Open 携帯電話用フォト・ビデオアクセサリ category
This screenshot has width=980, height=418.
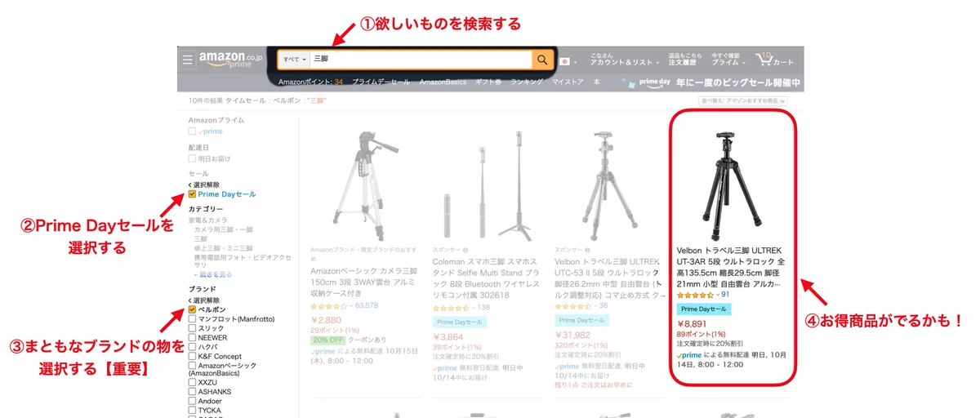(x=243, y=260)
